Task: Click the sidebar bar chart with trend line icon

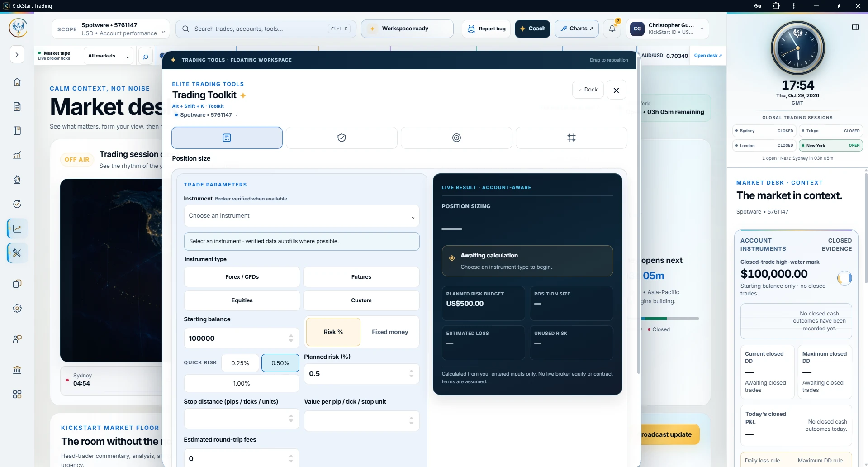Action: coord(17,155)
